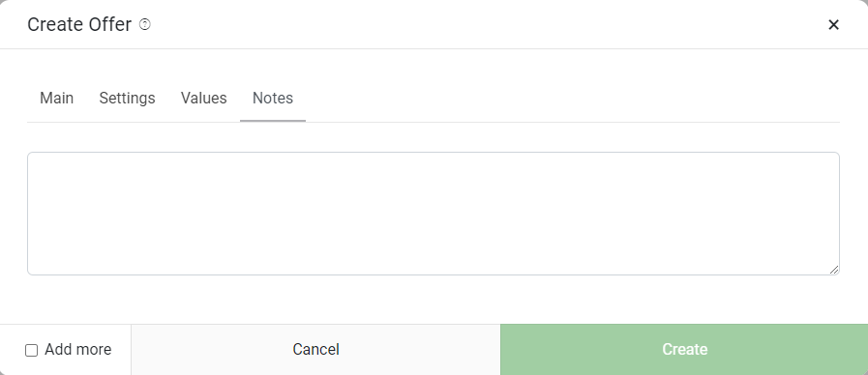Show tooltip via the question mark icon
This screenshot has width=868, height=375.
(x=144, y=24)
